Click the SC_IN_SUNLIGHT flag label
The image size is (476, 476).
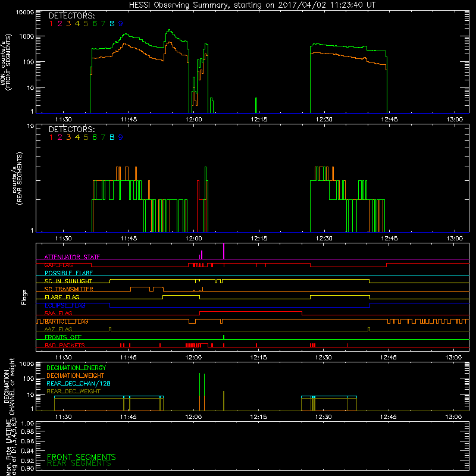coord(68,281)
